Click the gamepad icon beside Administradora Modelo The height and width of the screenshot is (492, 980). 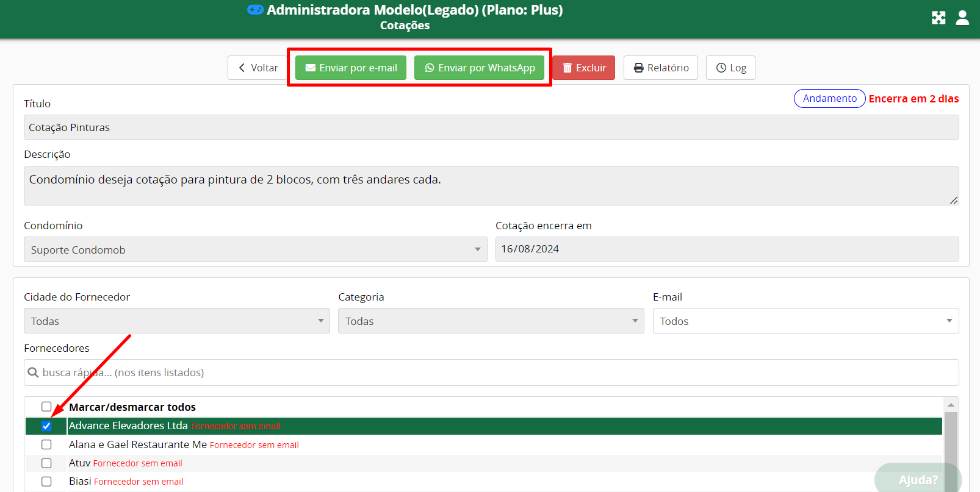coord(255,10)
